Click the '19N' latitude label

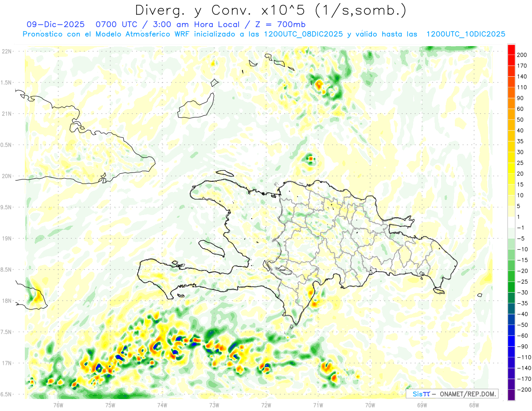[x=7, y=239]
